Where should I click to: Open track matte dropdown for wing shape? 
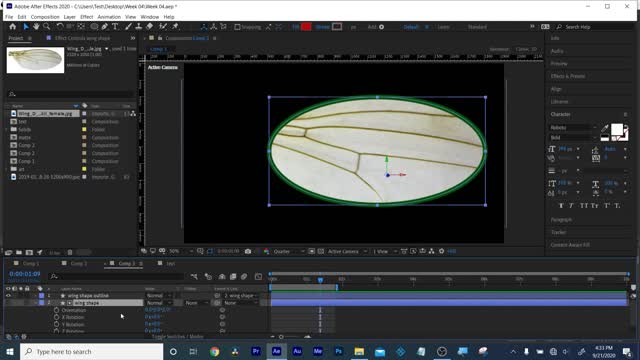(x=197, y=303)
